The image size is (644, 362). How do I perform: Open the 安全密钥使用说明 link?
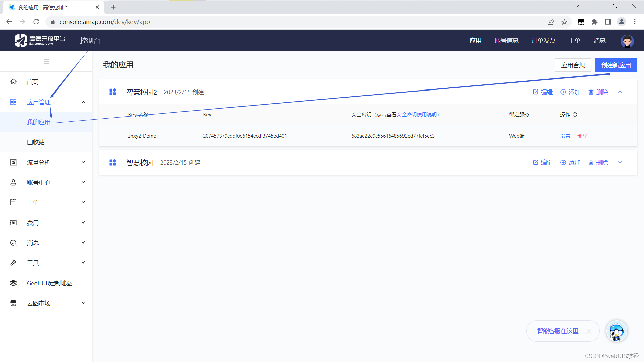coord(417,115)
